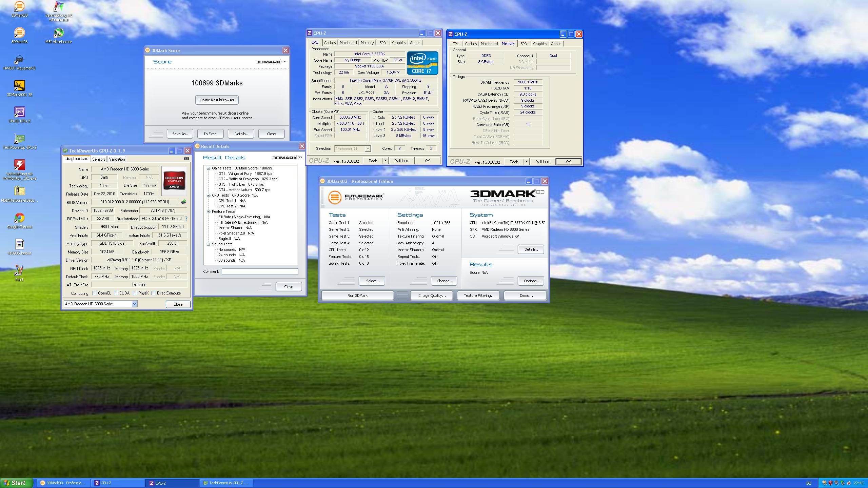Image resolution: width=868 pixels, height=488 pixels.
Task: Click the Futuremark logo in 3DMark03 window
Action: [x=356, y=197]
